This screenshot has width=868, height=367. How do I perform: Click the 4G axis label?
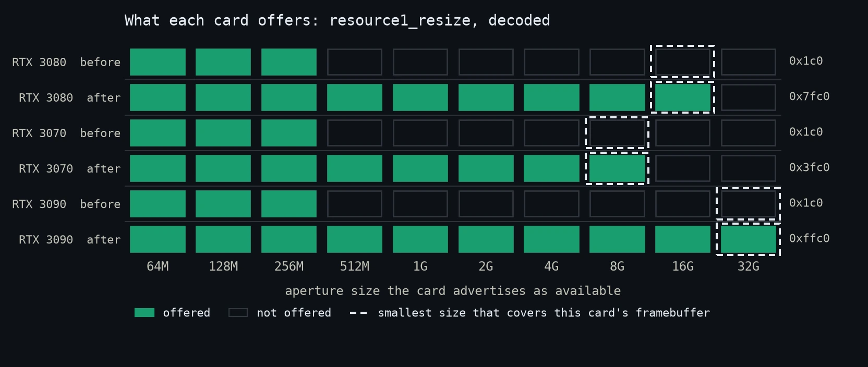[551, 266]
